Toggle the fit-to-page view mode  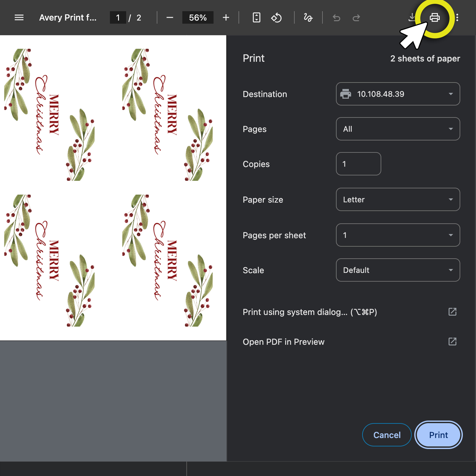click(256, 17)
